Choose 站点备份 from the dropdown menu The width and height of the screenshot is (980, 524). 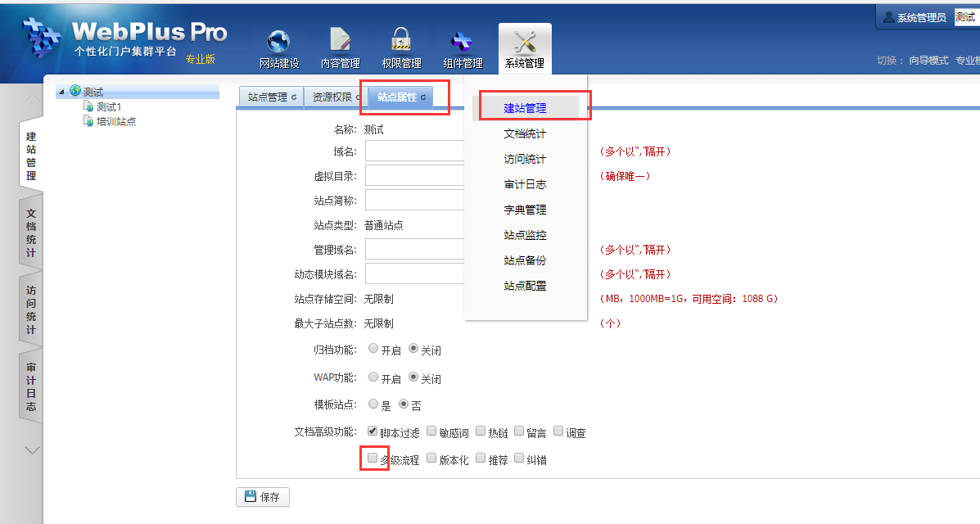point(525,260)
